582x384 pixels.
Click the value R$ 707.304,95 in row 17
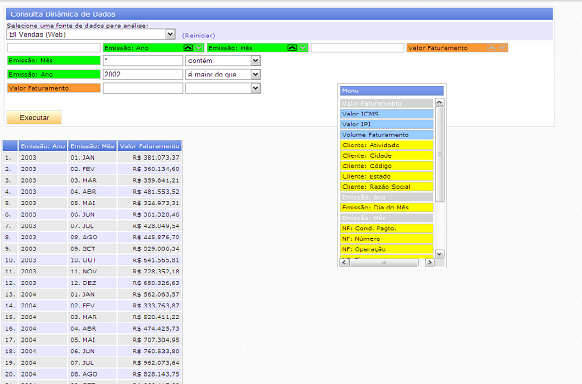(x=156, y=340)
